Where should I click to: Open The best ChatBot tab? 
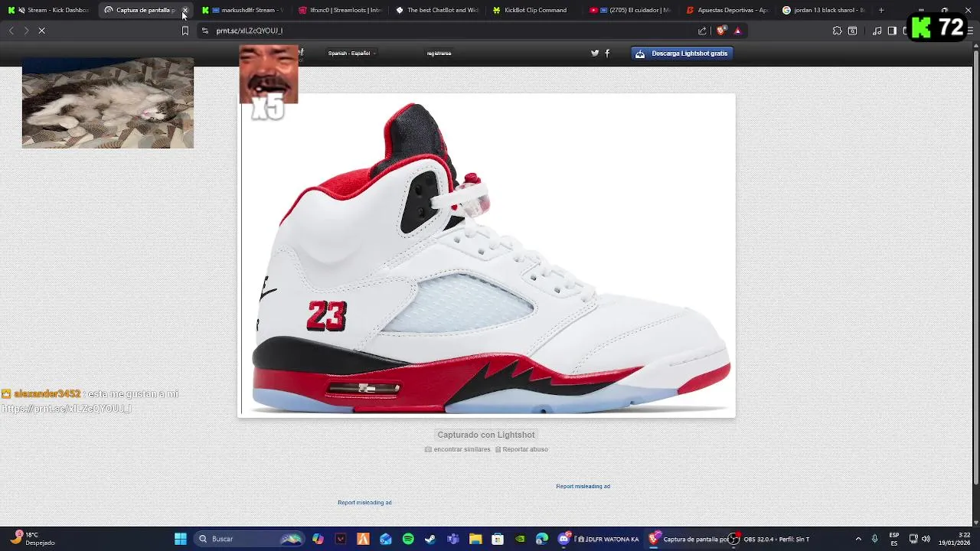coord(437,10)
